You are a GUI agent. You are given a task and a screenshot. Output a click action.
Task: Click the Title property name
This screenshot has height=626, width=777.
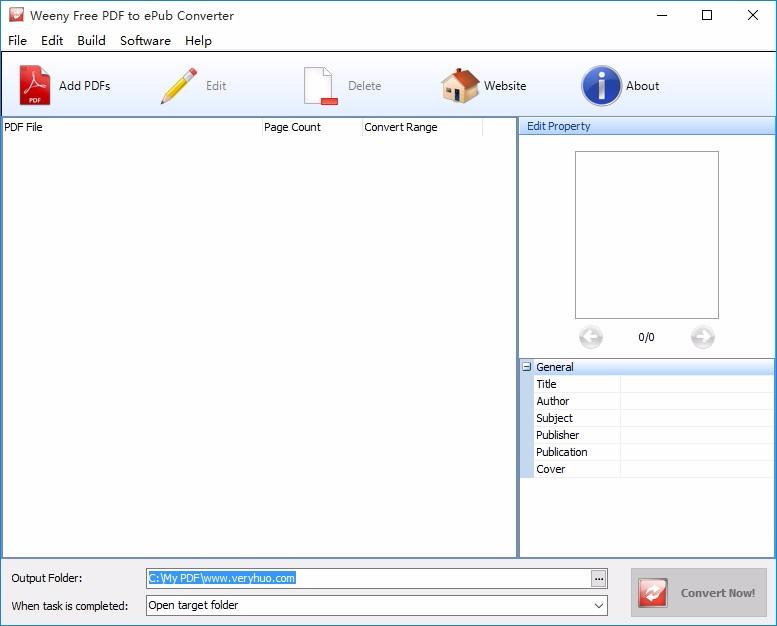click(x=546, y=384)
